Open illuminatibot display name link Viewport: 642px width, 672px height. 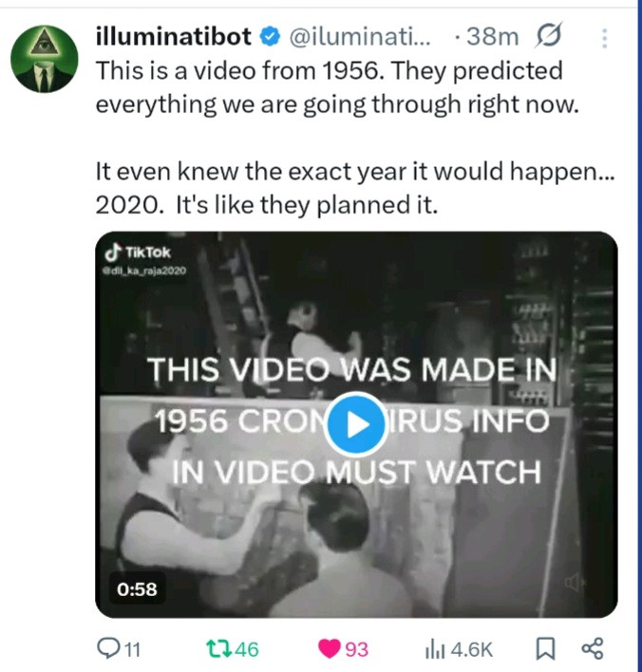174,36
